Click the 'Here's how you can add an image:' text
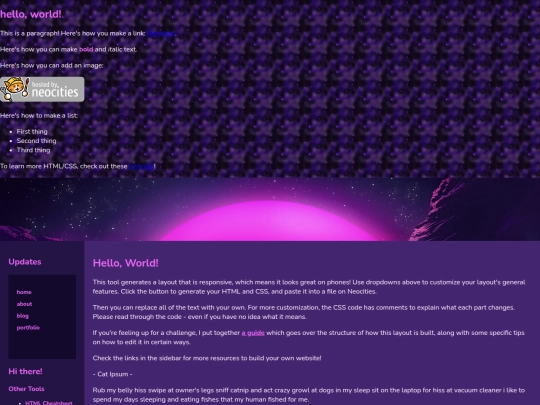 pyautogui.click(x=52, y=65)
